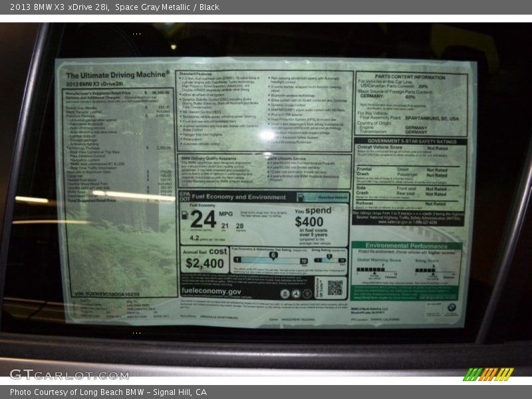The width and height of the screenshot is (532, 399).
Task: Click the Environmental Performance header
Action: [x=406, y=245]
